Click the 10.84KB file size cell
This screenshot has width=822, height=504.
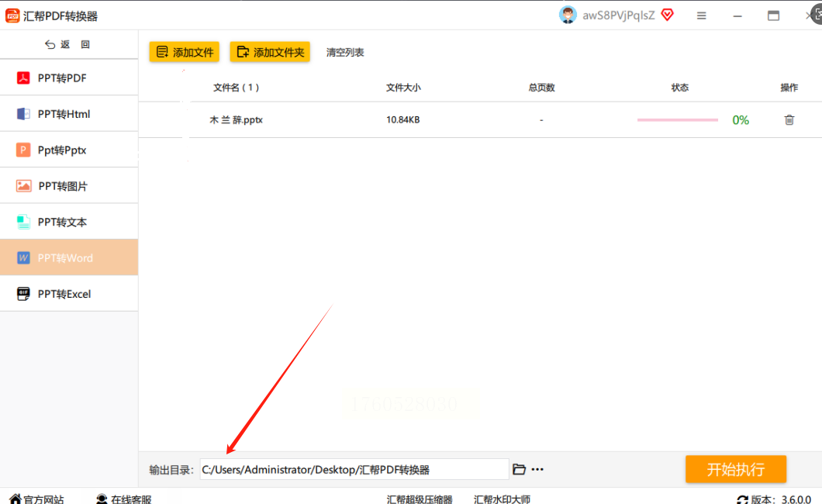point(403,120)
